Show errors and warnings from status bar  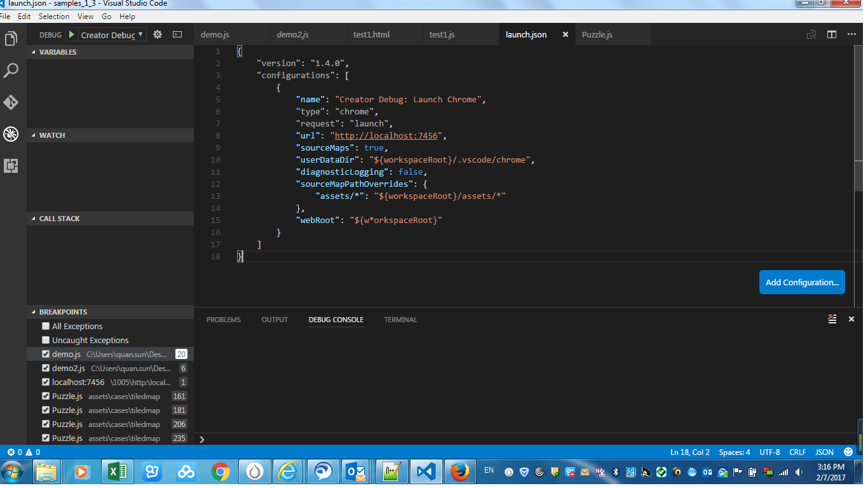[24, 452]
